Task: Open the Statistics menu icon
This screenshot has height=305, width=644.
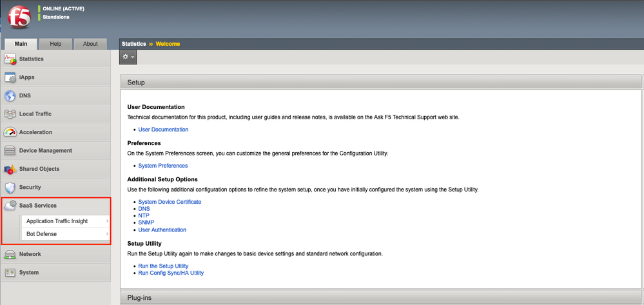Action: coord(10,59)
